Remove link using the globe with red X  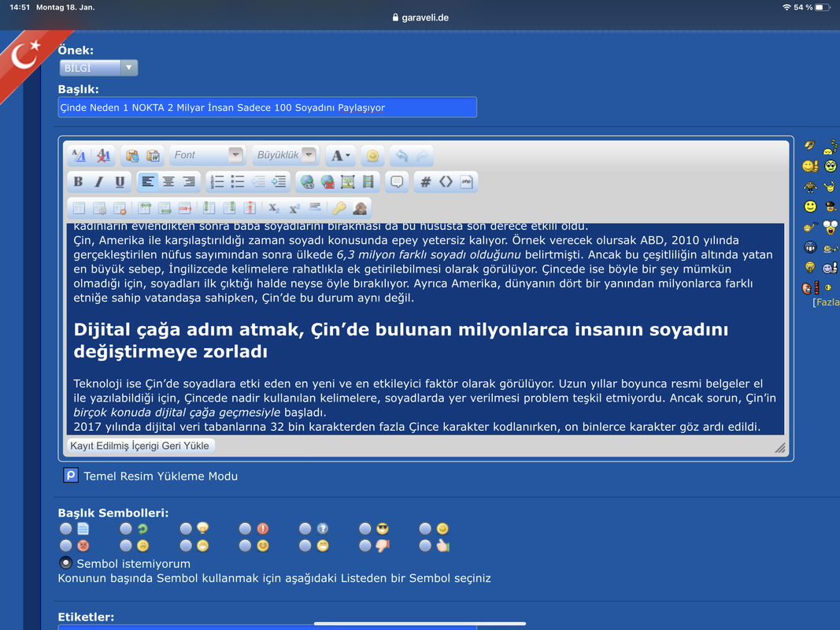pyautogui.click(x=327, y=182)
